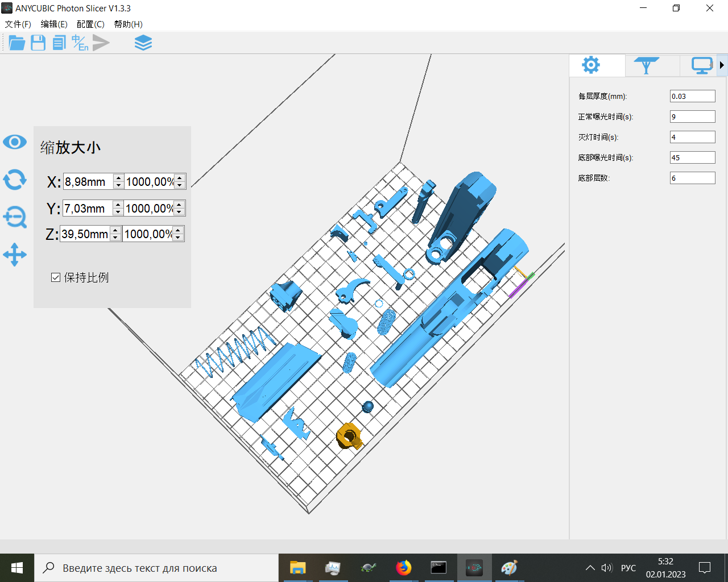728x582 pixels.
Task: Select the orange highlighted model on the plate
Action: pos(349,436)
